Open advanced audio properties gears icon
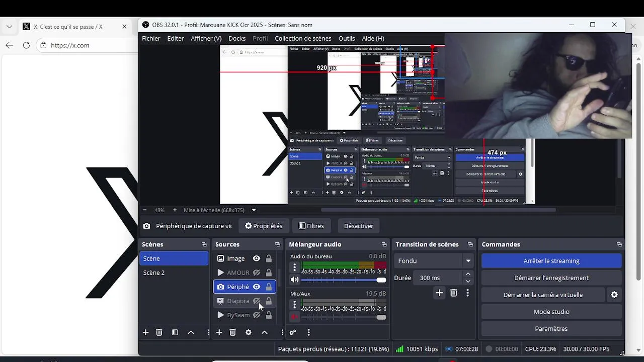 tap(292, 332)
